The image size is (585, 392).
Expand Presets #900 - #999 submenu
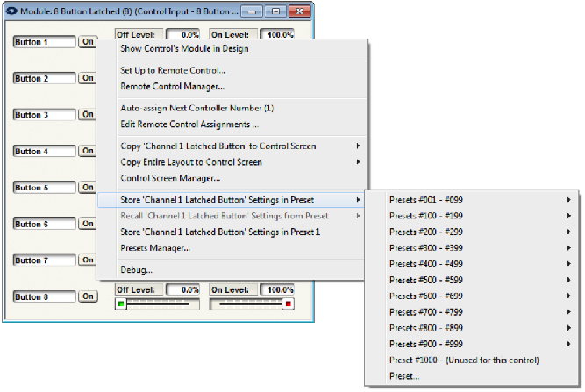pyautogui.click(x=472, y=344)
